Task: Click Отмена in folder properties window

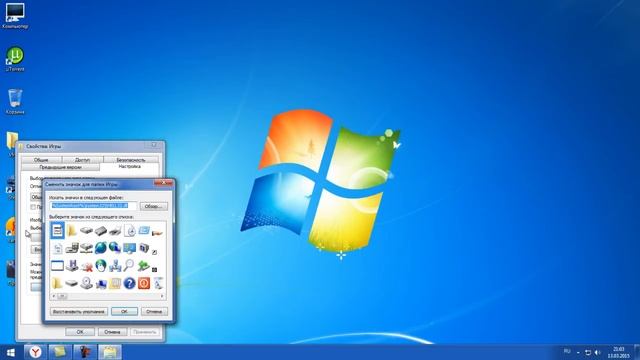Action: pyautogui.click(x=112, y=332)
